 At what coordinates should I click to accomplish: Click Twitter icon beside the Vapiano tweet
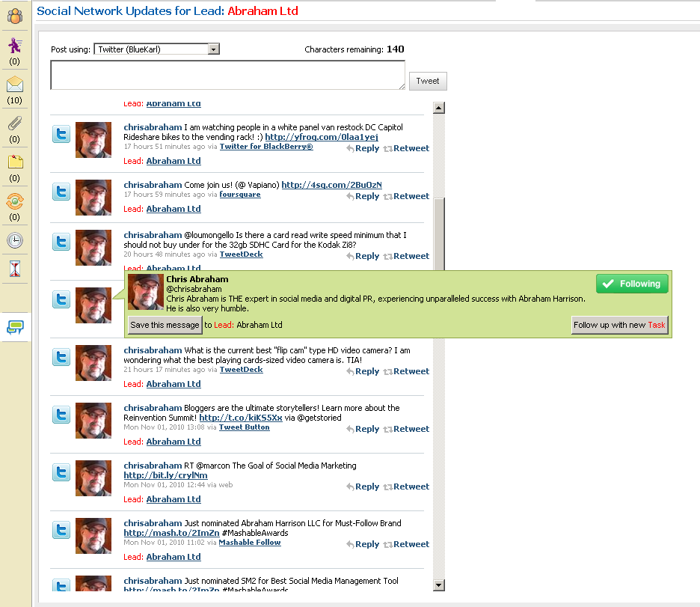[61, 192]
